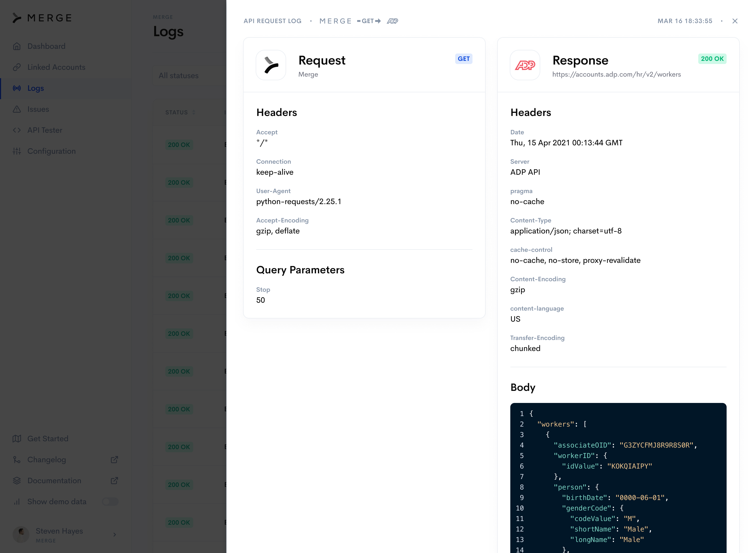The width and height of the screenshot is (756, 553).
Task: Expand Steven Hayes account chevron
Action: 114,535
